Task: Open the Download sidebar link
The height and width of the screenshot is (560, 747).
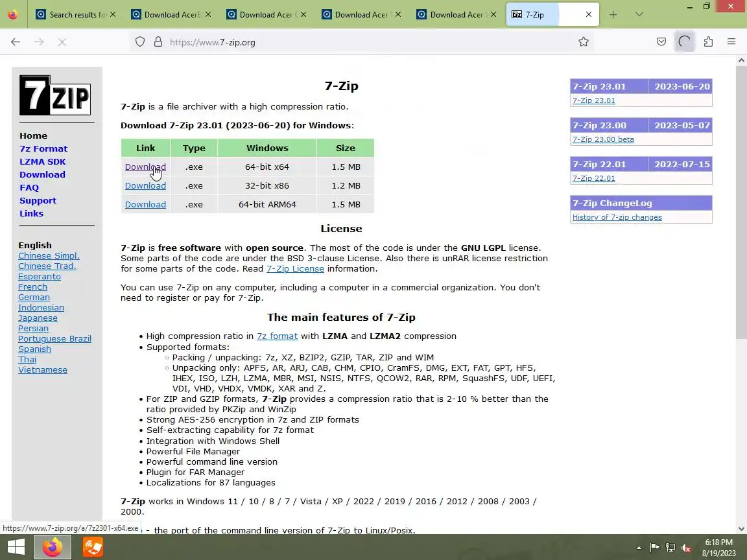Action: [x=42, y=175]
